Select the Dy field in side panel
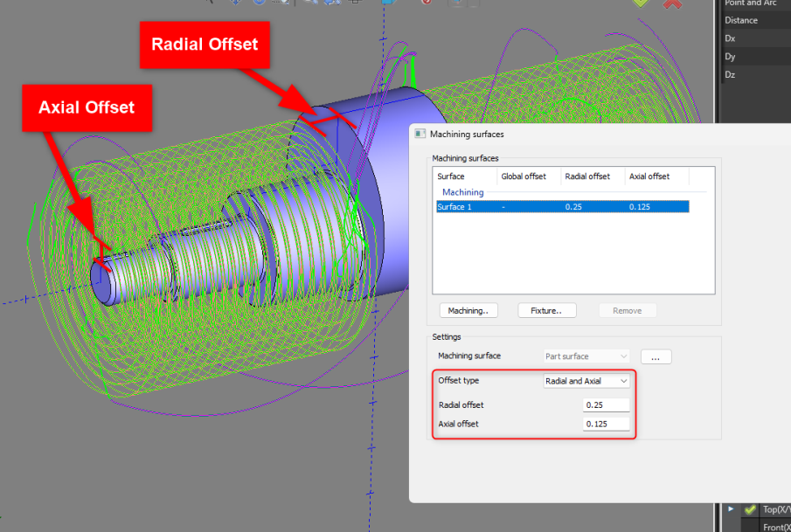This screenshot has width=791, height=532. pyautogui.click(x=752, y=57)
